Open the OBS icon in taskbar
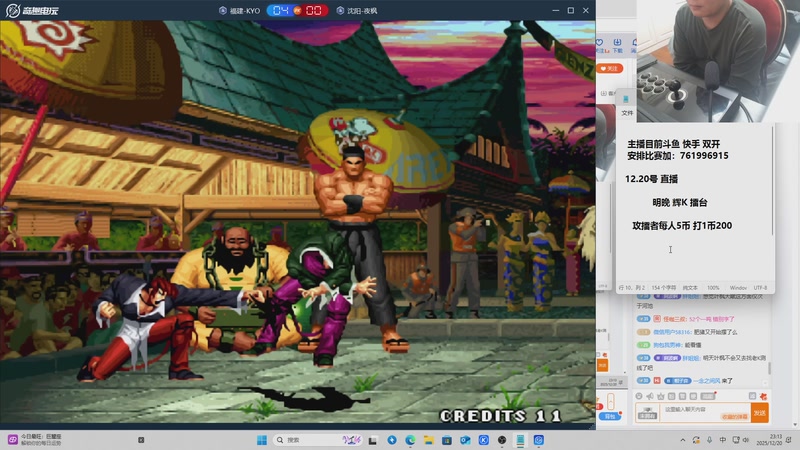This screenshot has width=800, height=450. pyautogui.click(x=502, y=440)
